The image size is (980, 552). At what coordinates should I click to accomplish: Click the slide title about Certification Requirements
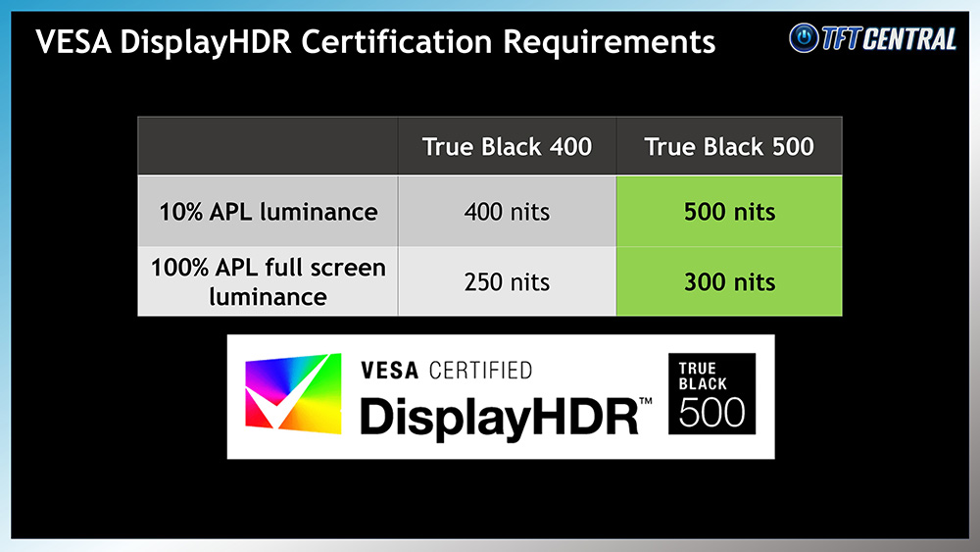375,42
